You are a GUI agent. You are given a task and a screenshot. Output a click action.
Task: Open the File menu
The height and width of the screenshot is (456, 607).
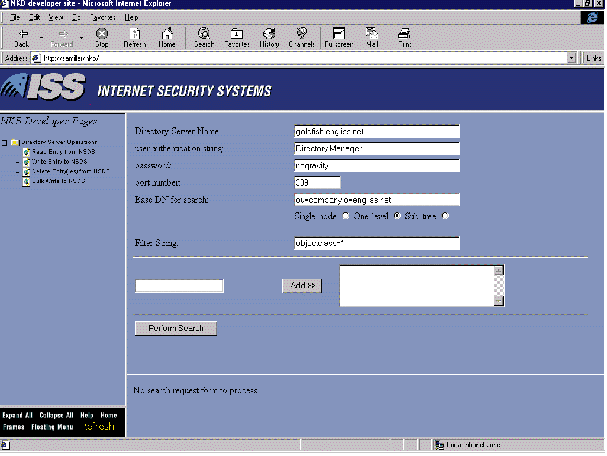(14, 18)
